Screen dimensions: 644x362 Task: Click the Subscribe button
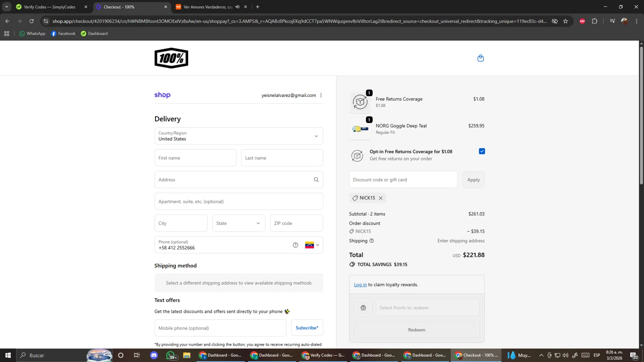[307, 328]
